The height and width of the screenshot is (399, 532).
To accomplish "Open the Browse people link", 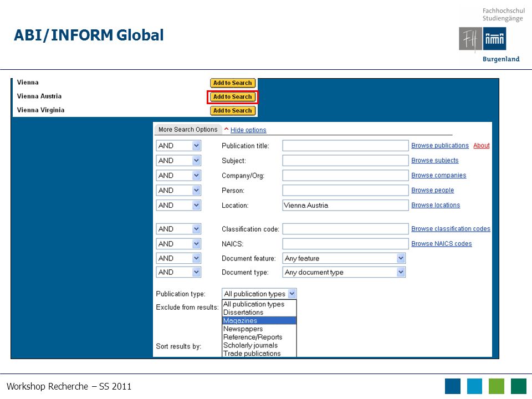I will tap(433, 190).
